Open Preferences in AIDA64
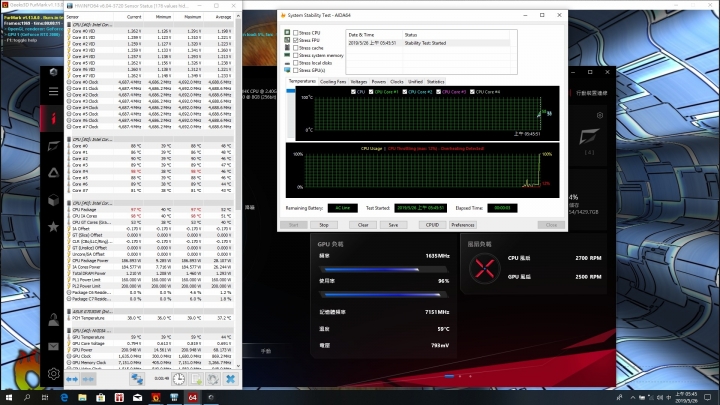Image resolution: width=720 pixels, height=405 pixels. pyautogui.click(x=462, y=225)
